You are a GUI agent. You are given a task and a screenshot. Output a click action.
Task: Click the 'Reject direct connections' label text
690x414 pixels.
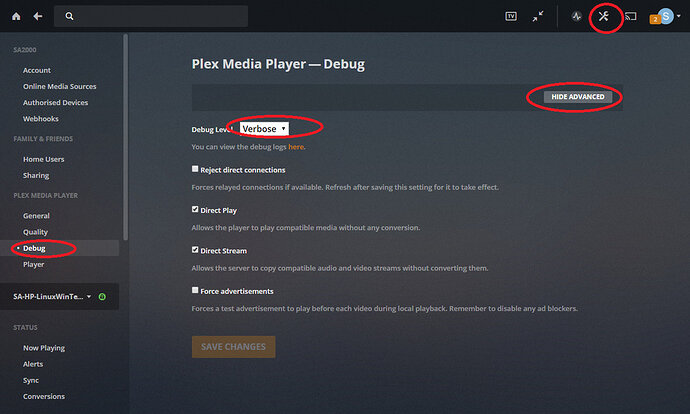[x=243, y=170]
